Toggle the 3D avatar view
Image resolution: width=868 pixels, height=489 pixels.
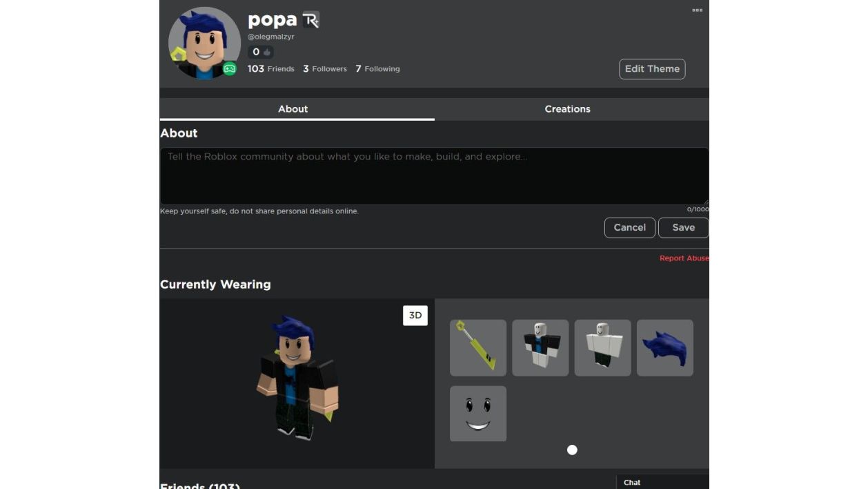point(415,316)
